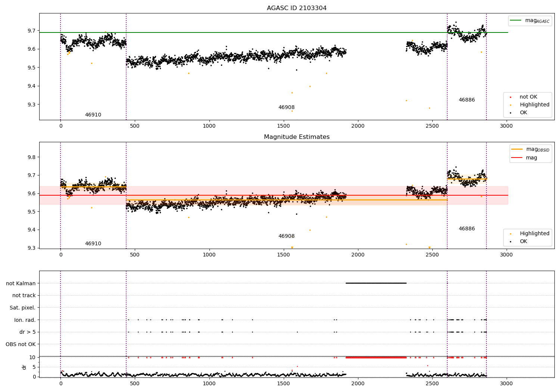Click the 46908 label in the top plot
The width and height of the screenshot is (560, 392).
[x=286, y=108]
